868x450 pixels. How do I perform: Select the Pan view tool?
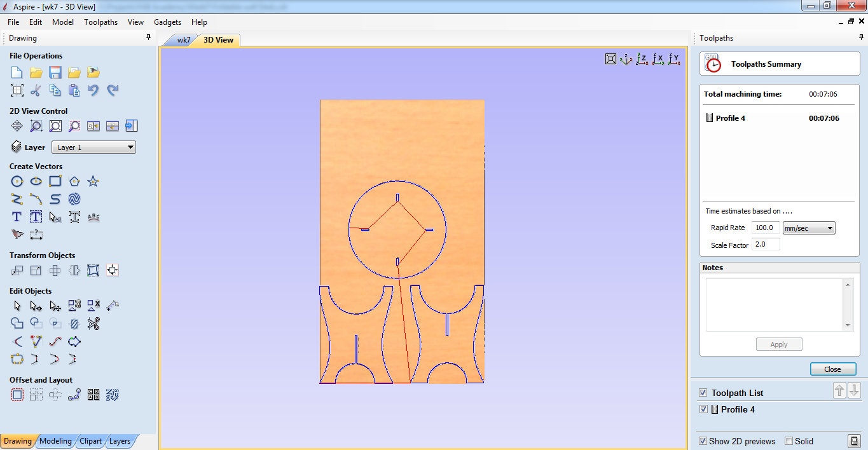(x=17, y=126)
